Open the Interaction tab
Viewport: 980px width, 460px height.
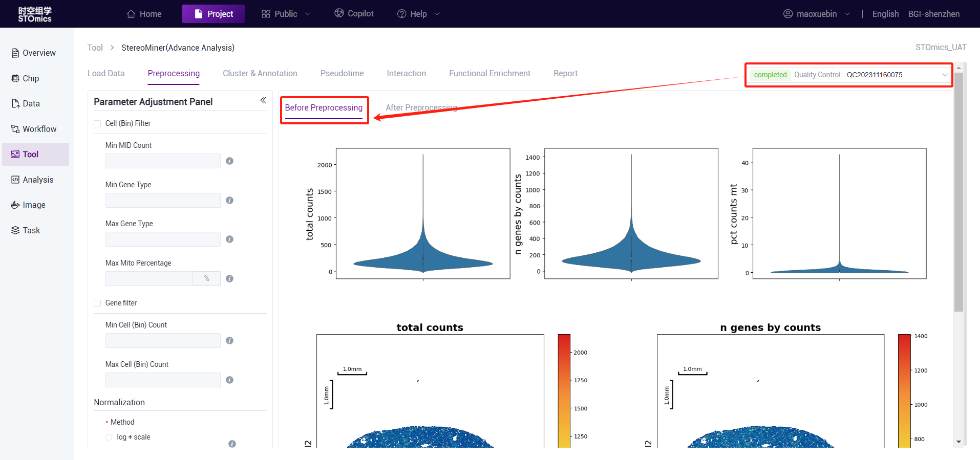[x=407, y=73]
